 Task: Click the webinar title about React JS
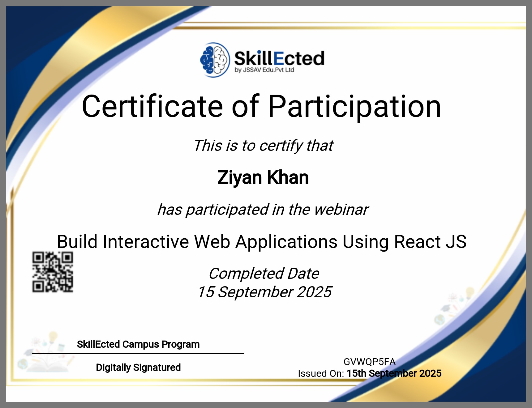tap(262, 241)
